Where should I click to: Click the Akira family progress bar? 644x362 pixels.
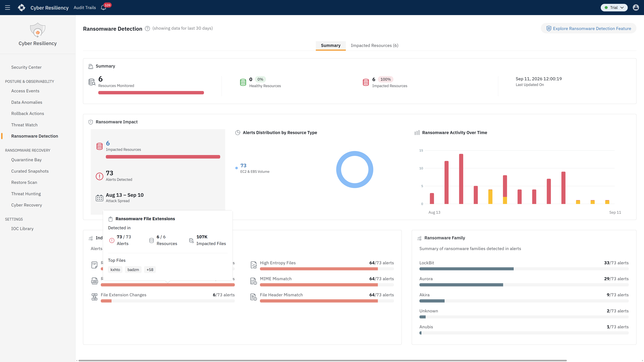coord(524,301)
